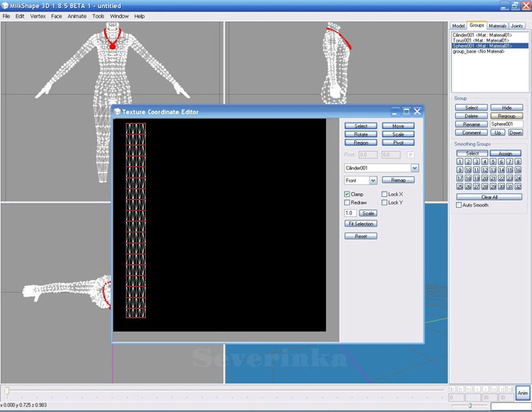Open the Cilinder001 group dropdown
The image size is (532, 412).
coord(414,168)
